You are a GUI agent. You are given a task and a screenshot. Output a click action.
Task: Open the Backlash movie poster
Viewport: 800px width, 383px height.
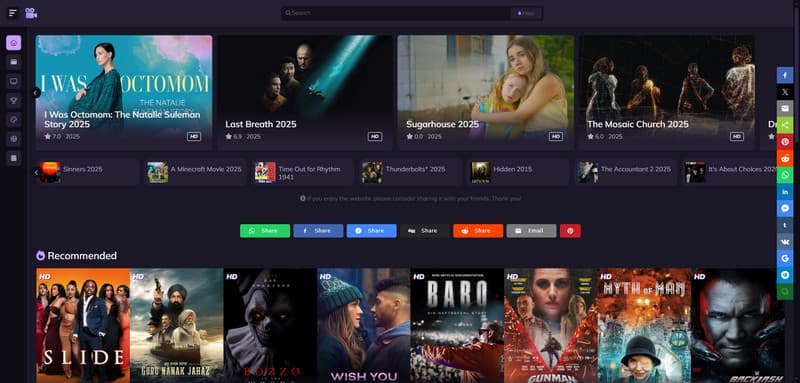point(738,325)
